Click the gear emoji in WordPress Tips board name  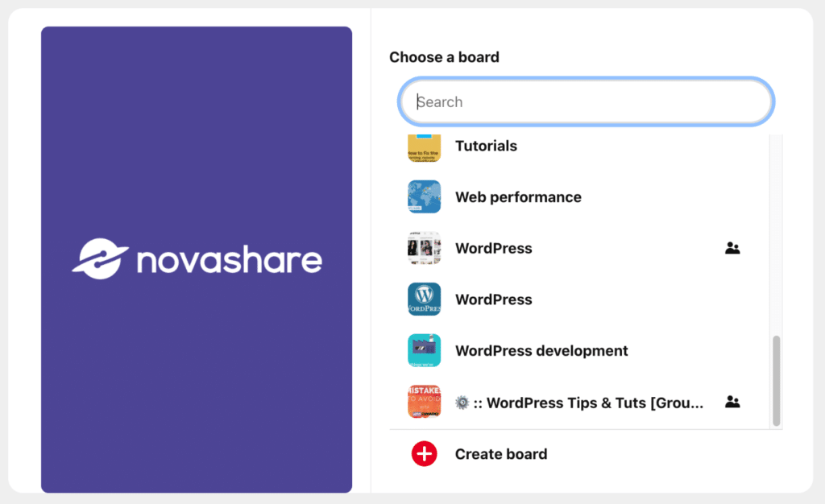point(462,403)
